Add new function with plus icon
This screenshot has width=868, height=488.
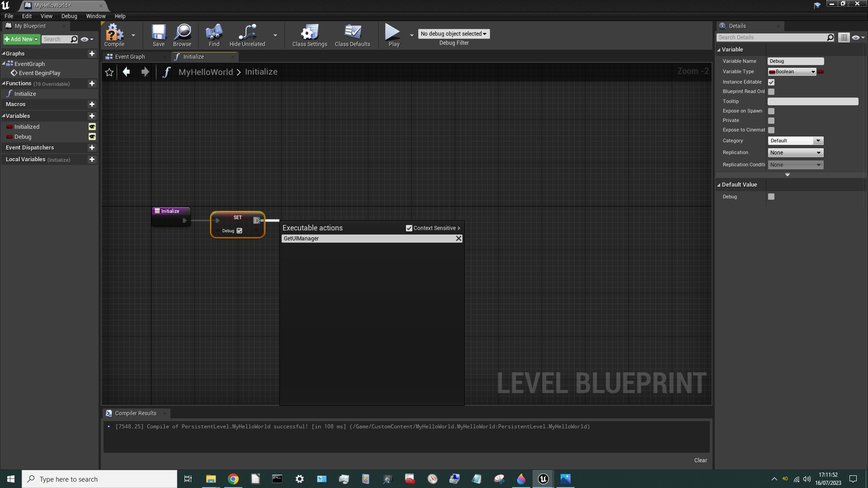(92, 84)
